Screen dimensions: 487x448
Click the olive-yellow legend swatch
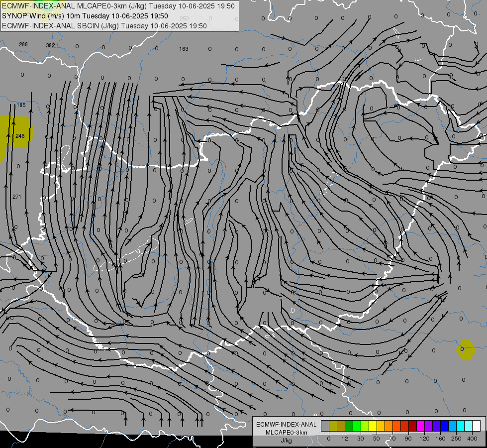click(333, 426)
